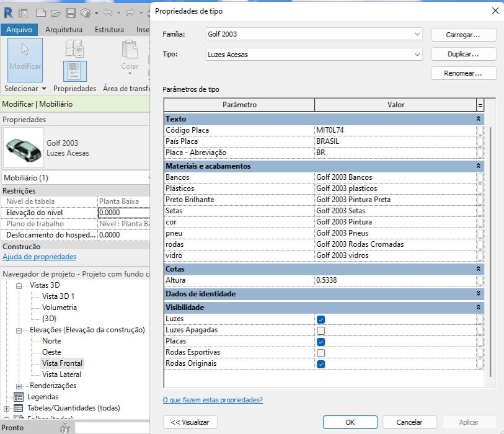Select the Modificar cursor tool

point(25,60)
